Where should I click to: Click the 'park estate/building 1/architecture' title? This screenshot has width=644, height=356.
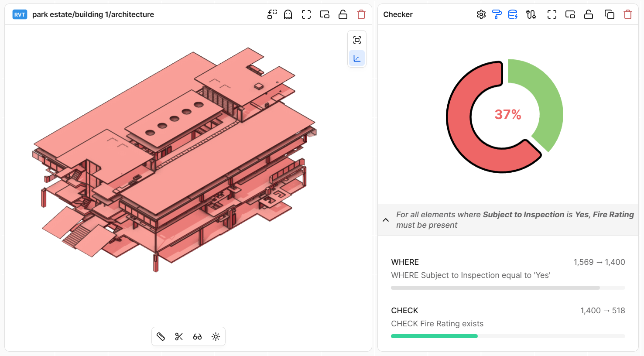click(x=93, y=14)
